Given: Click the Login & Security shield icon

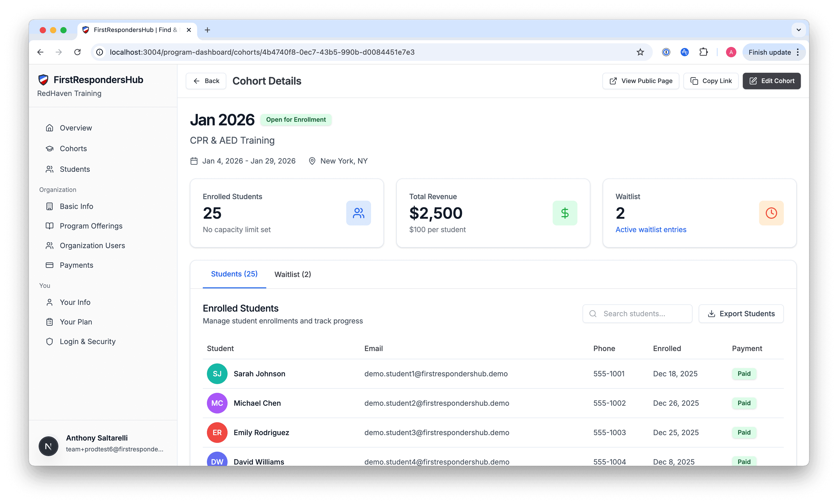Looking at the screenshot, I should 50,341.
